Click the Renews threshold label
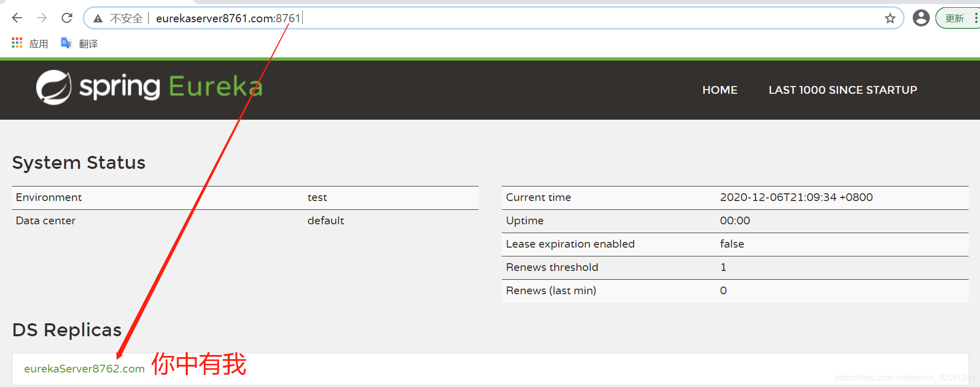Viewport: 980px width, 387px height. (x=552, y=267)
